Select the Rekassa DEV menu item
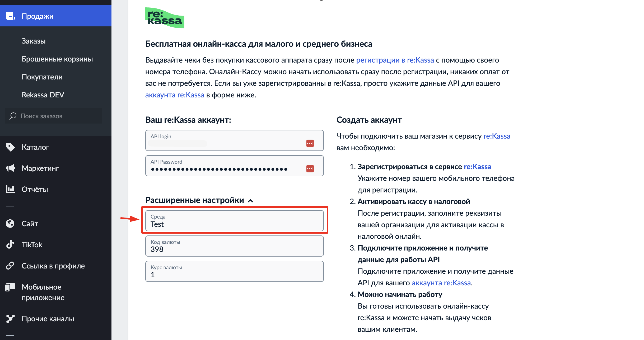This screenshot has height=340, width=644. pos(43,95)
